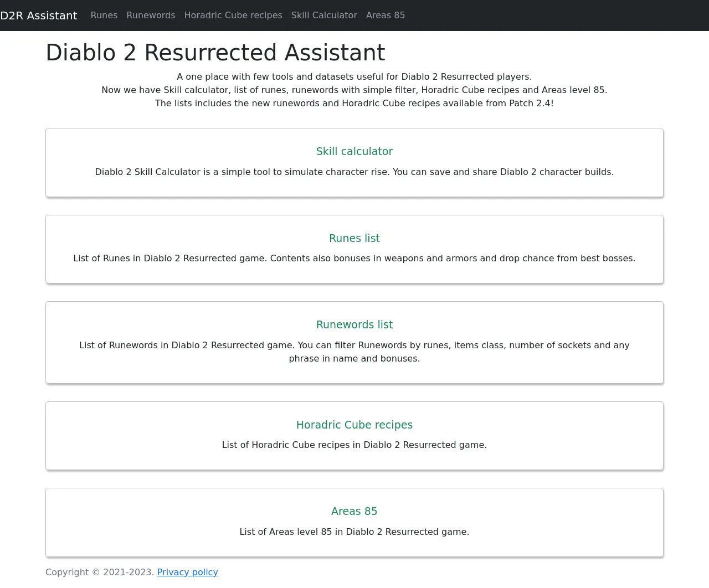Open the Horadric Cube recipes card link
The height and width of the screenshot is (588, 709).
tap(354, 425)
